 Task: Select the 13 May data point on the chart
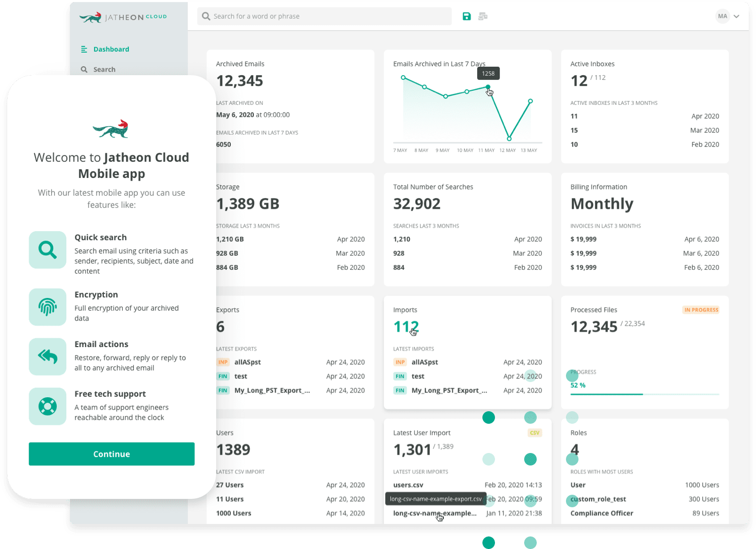point(530,101)
